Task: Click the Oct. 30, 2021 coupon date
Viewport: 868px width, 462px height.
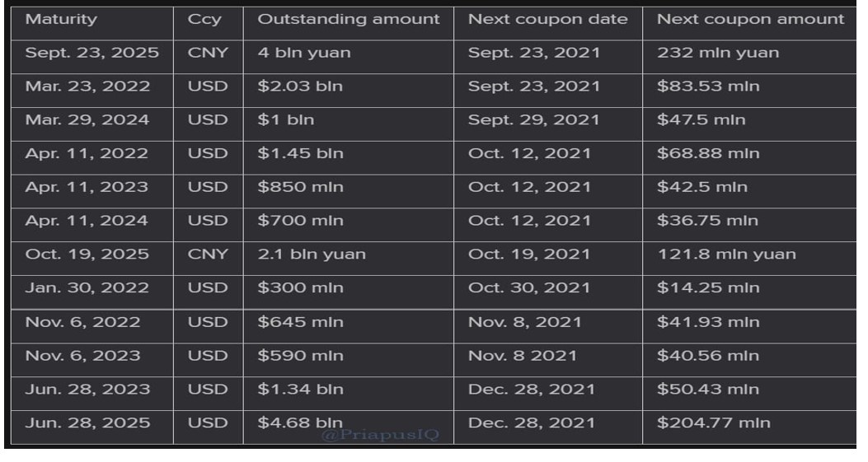Action: (528, 288)
